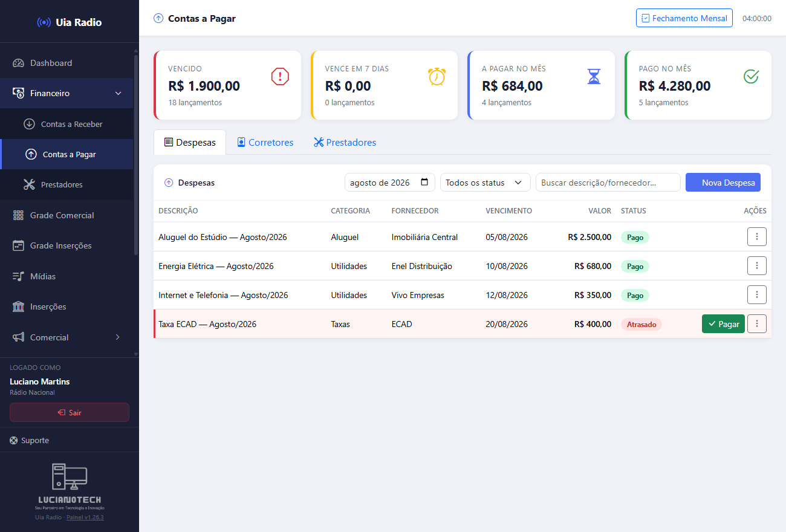Click the Mídias music list icon
786x532 pixels.
[x=18, y=276]
